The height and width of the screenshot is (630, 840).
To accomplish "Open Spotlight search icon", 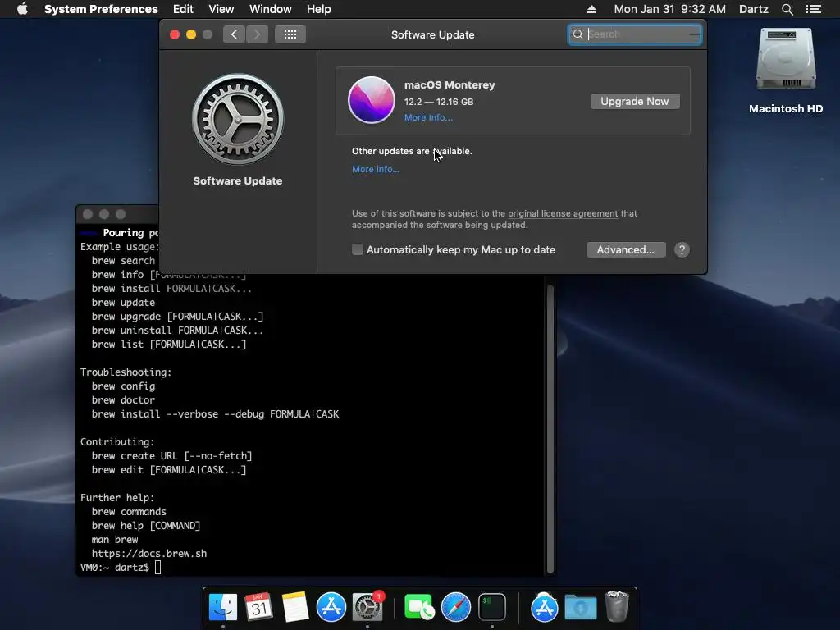I will (787, 9).
